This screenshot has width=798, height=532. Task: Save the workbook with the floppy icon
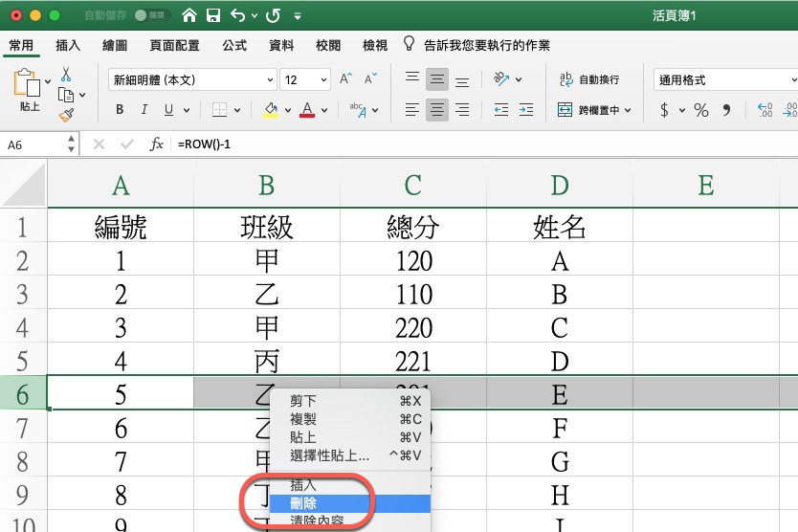pyautogui.click(x=213, y=15)
